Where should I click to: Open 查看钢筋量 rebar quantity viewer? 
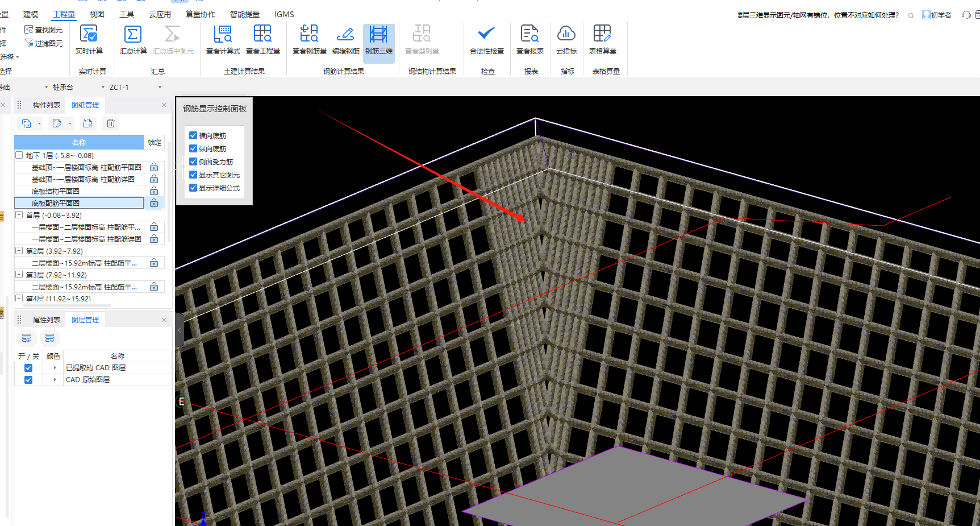click(x=310, y=40)
